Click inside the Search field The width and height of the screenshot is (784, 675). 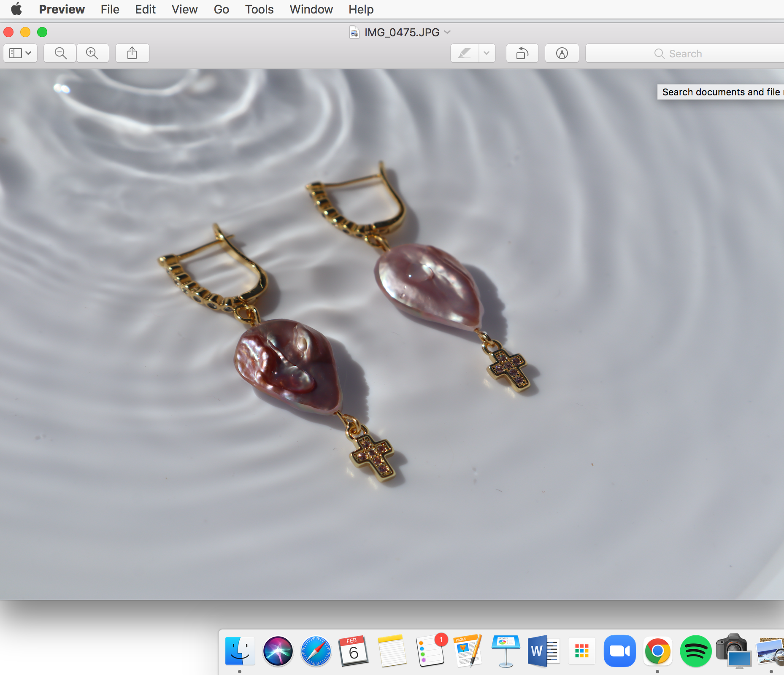click(684, 54)
